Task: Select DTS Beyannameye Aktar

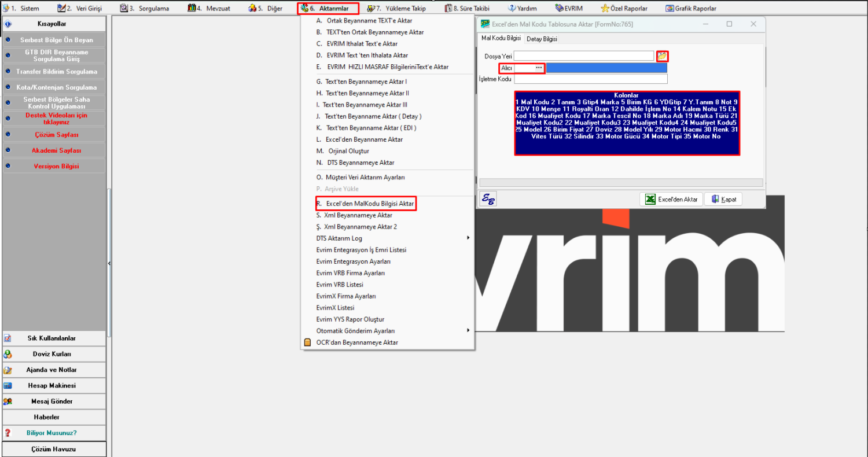Action: (388, 163)
